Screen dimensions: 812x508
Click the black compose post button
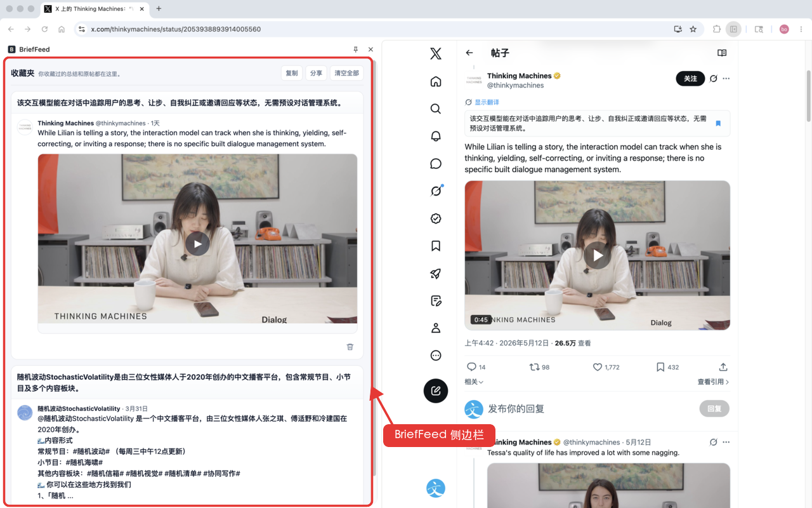(436, 391)
